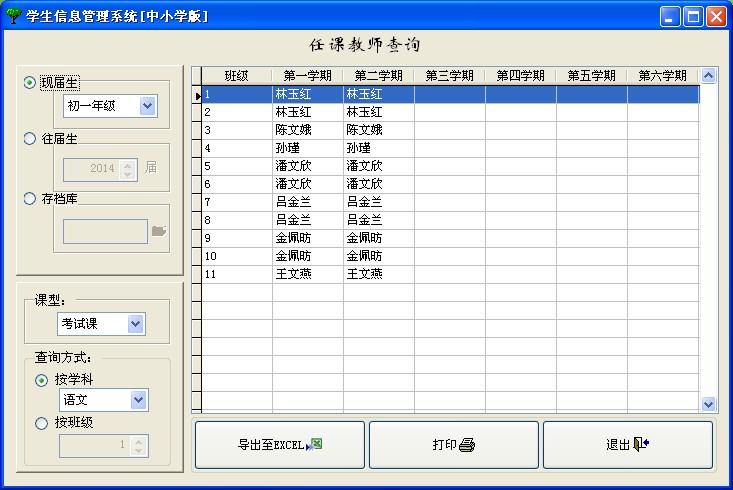Click the table scrollbar down arrow
Viewport: 733px width, 490px height.
(x=709, y=404)
